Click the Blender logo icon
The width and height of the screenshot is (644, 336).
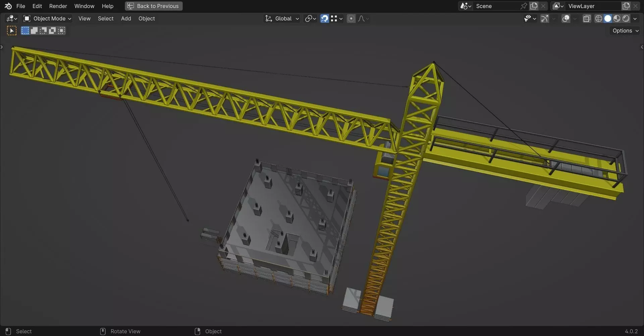coord(8,6)
